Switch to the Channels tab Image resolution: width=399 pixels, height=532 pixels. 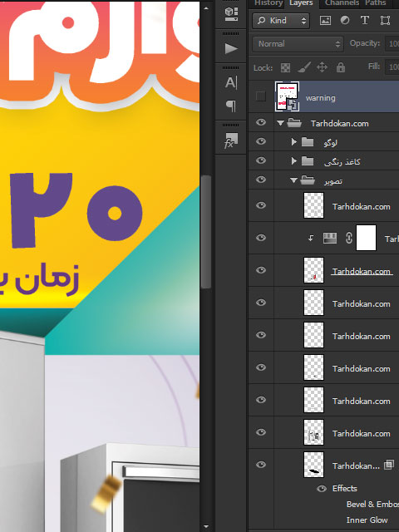pos(342,3)
